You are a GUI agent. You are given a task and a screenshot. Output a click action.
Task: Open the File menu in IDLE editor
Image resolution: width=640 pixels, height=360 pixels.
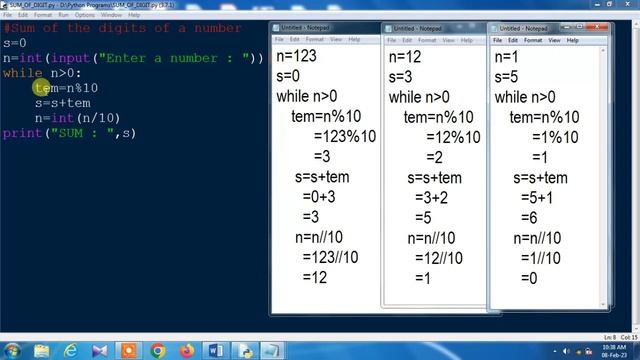coord(7,15)
